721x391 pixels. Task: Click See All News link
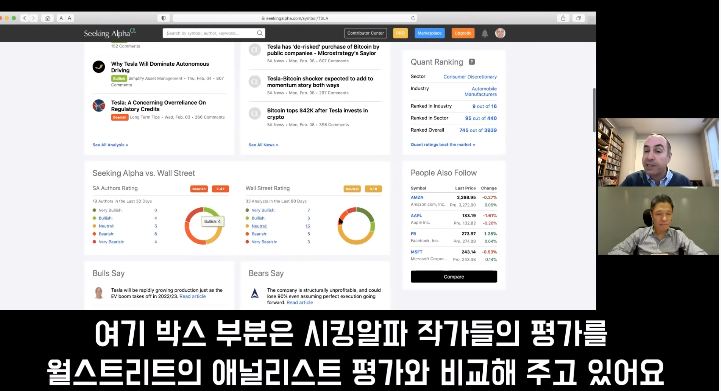[x=263, y=145]
